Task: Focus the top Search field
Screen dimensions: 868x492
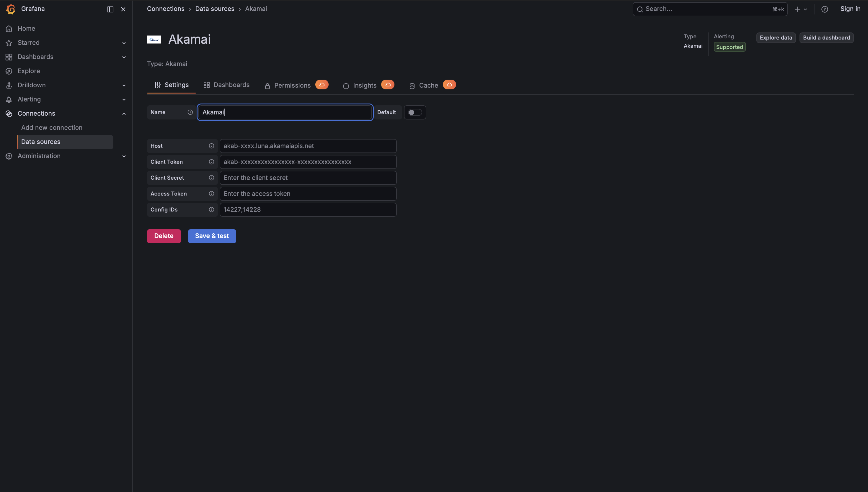Action: point(710,9)
